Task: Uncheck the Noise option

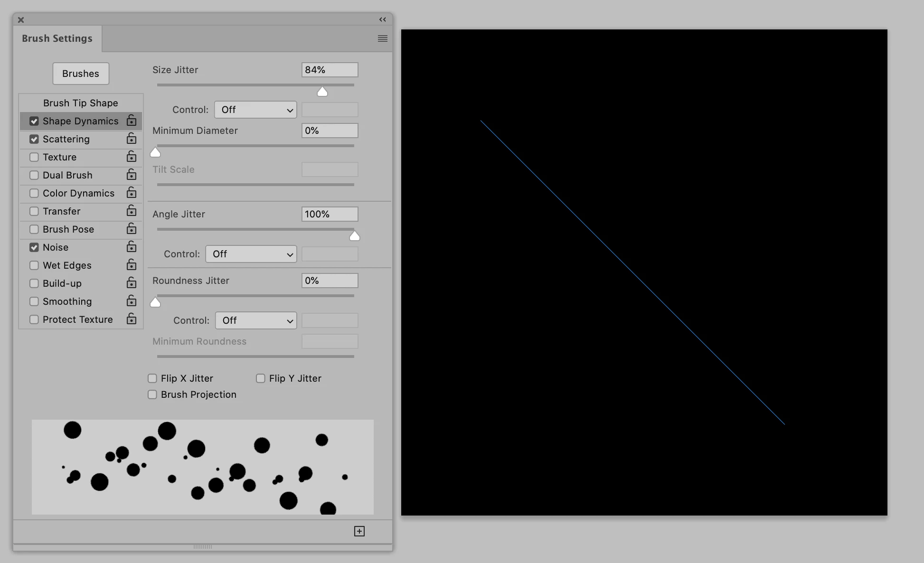Action: (x=34, y=247)
